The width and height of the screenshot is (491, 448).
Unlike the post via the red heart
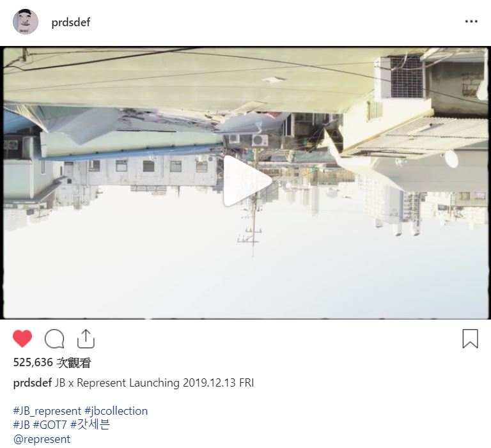pyautogui.click(x=22, y=339)
